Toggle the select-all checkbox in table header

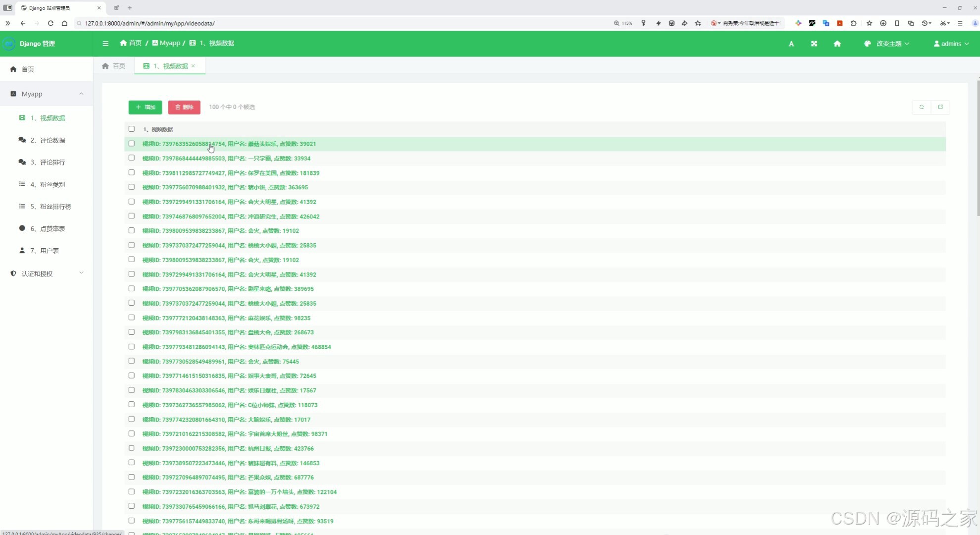(132, 129)
